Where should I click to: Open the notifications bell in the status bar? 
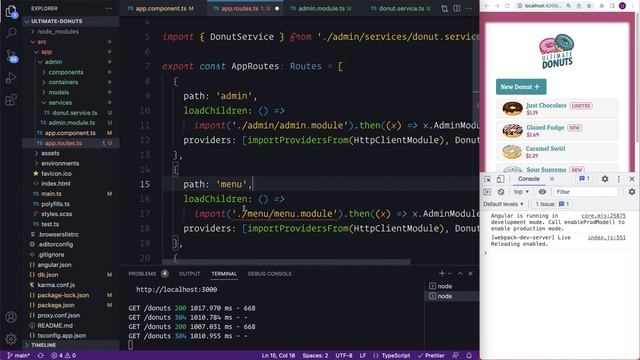469,356
